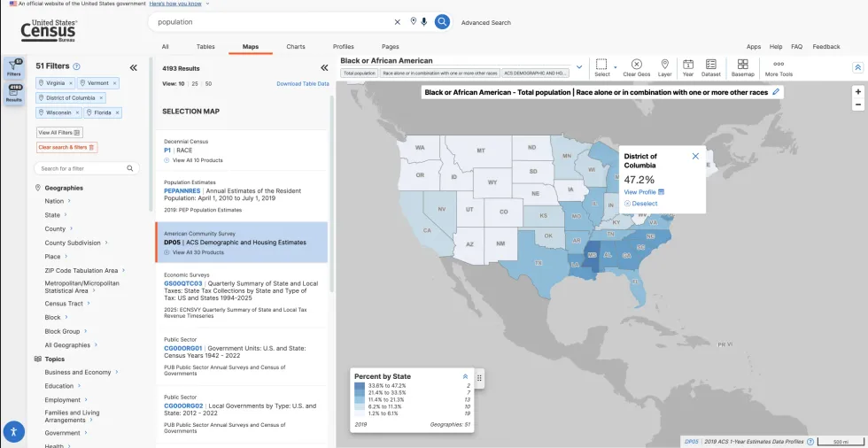Click the help icon beside 2019 ACS Data Profiles
The width and height of the screenshot is (868, 448).
pyautogui.click(x=810, y=442)
